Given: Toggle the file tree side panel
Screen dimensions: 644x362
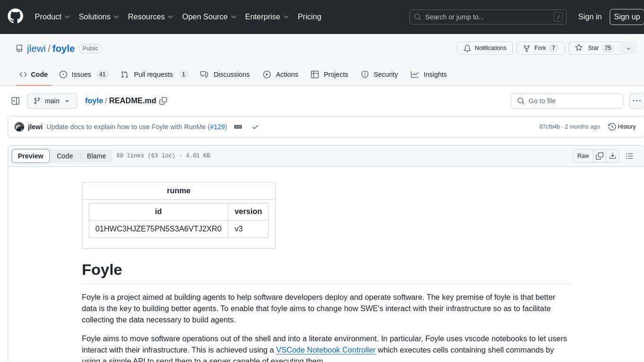Looking at the screenshot, I should point(16,101).
